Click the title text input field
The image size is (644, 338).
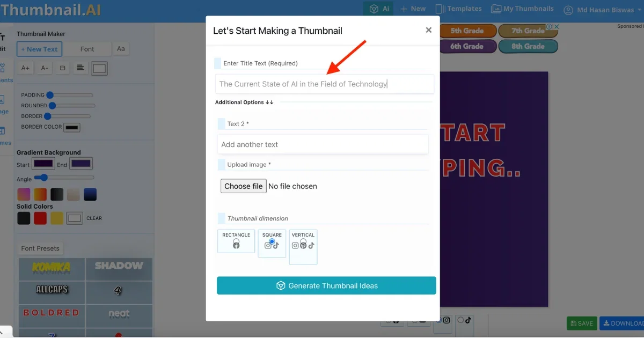325,84
